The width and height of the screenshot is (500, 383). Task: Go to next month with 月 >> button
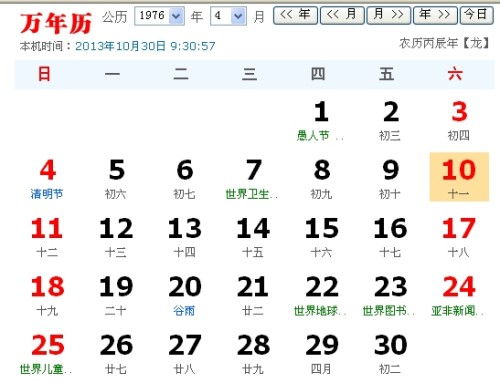(x=389, y=15)
